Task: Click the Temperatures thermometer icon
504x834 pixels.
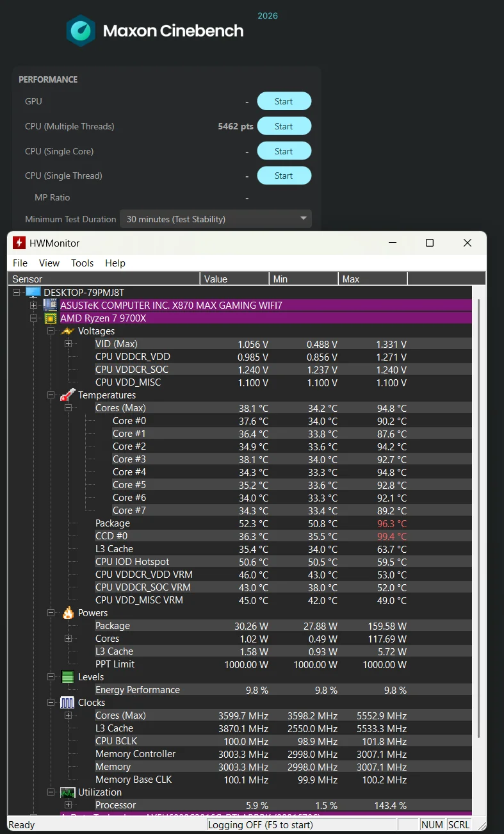Action: [x=67, y=395]
